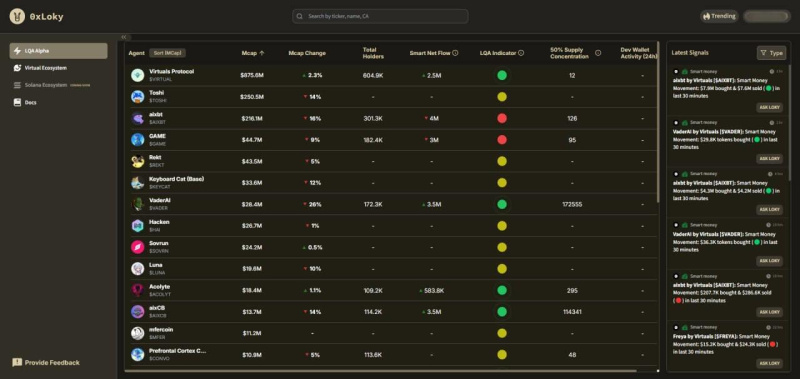Screen dimensions: 800x379
Task: Click the VaderAI token avatar
Action: [x=137, y=205]
